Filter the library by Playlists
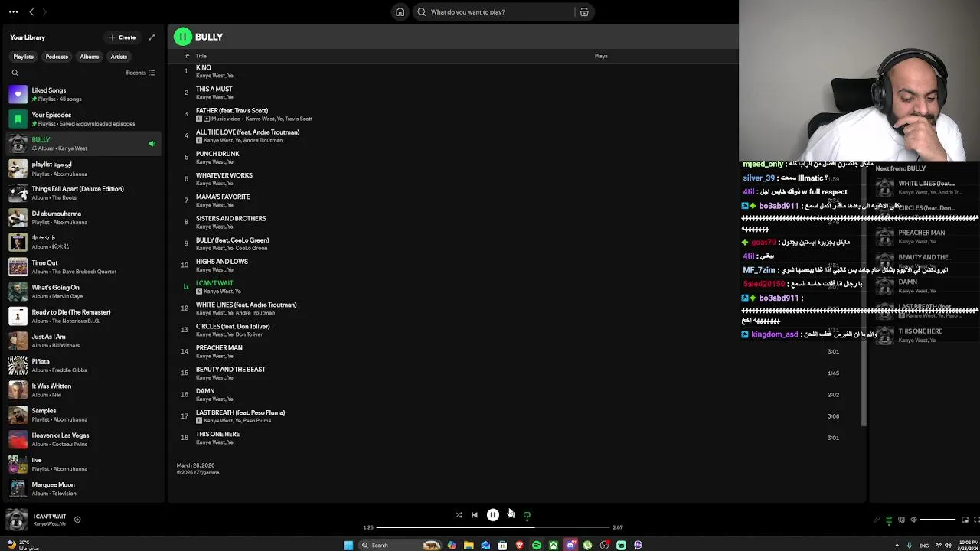Image resolution: width=980 pixels, height=551 pixels. pos(23,57)
